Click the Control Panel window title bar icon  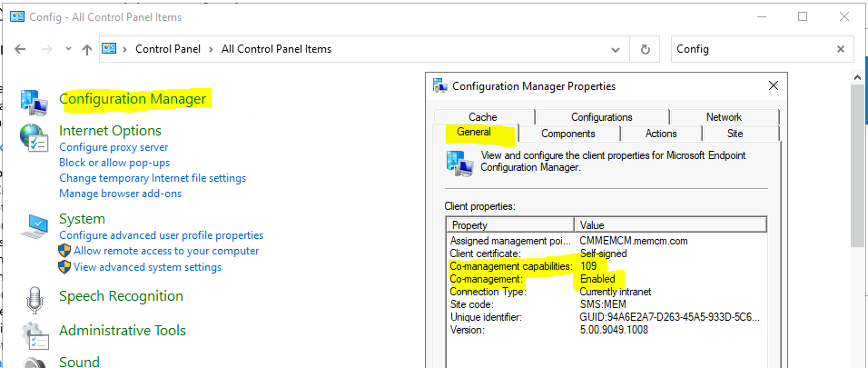[17, 16]
